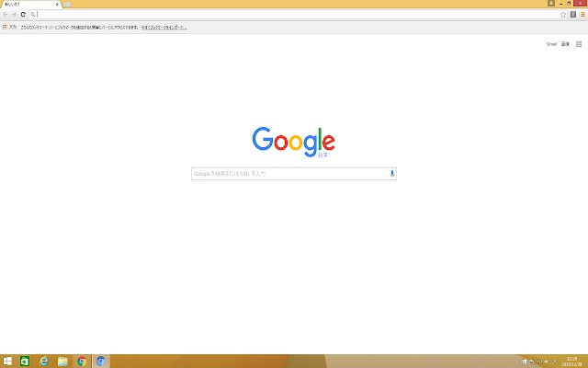Minimize the Chrome window

pos(561,4)
